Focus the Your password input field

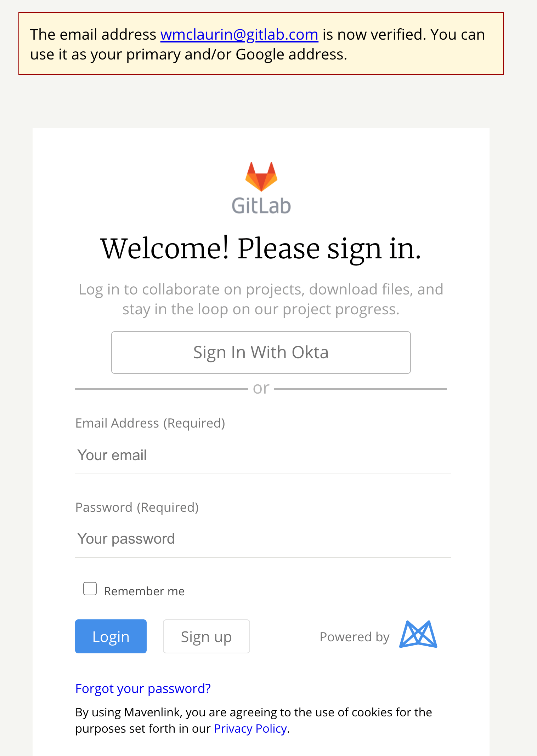[x=263, y=539]
